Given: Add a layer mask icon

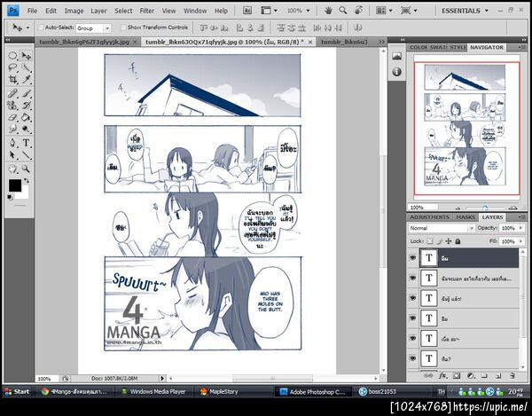Looking at the screenshot, I should pos(457,375).
